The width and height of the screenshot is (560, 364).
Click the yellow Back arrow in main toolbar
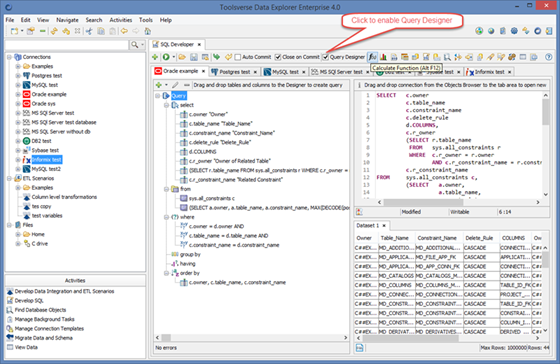click(124, 31)
